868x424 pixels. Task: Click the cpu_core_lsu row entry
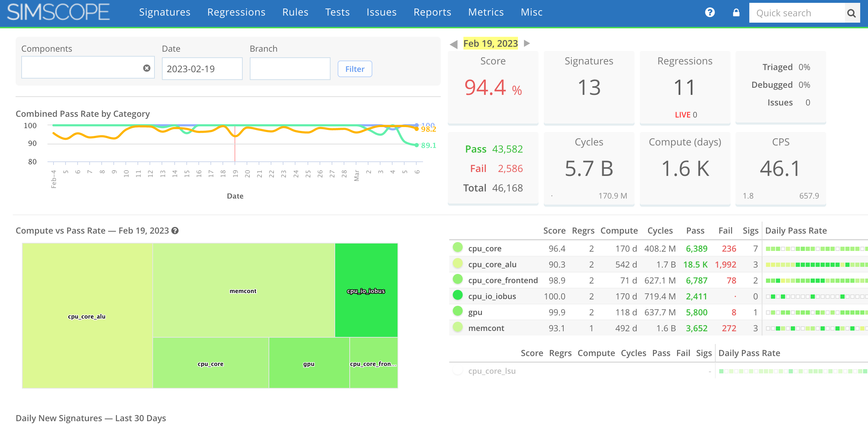pos(492,371)
